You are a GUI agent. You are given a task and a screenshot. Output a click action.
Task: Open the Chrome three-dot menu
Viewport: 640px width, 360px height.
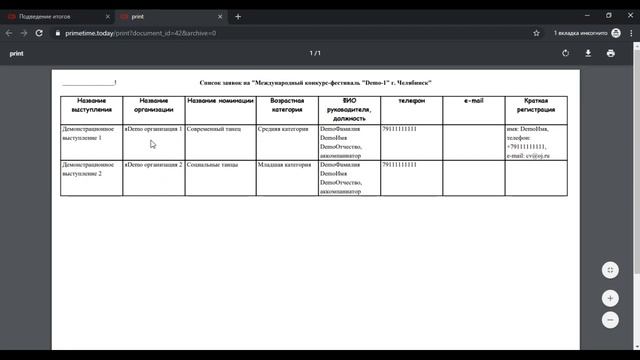coord(631,33)
